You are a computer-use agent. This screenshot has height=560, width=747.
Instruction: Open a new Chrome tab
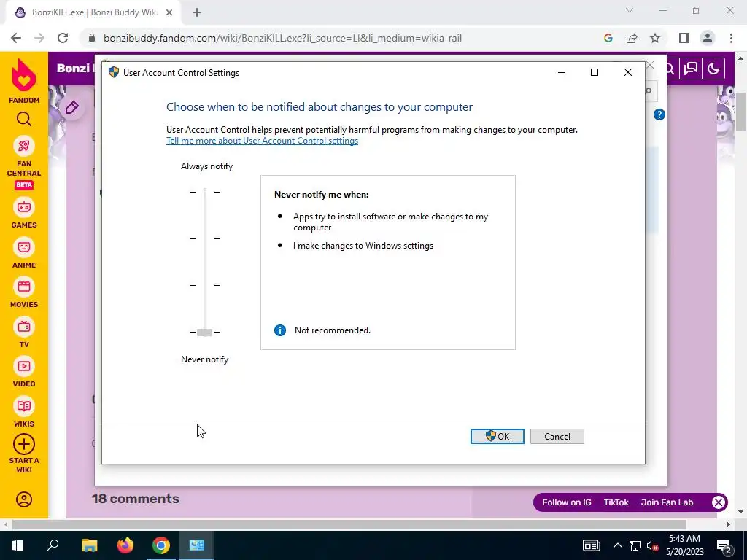pyautogui.click(x=197, y=13)
